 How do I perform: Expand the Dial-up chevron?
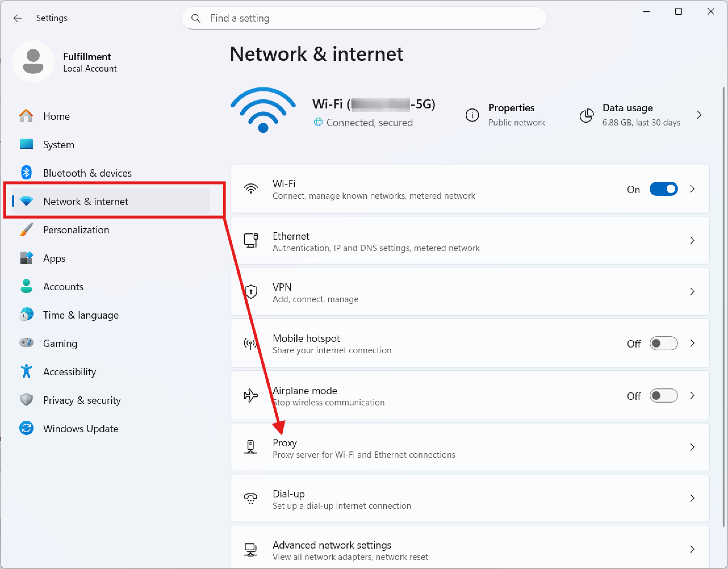point(692,498)
